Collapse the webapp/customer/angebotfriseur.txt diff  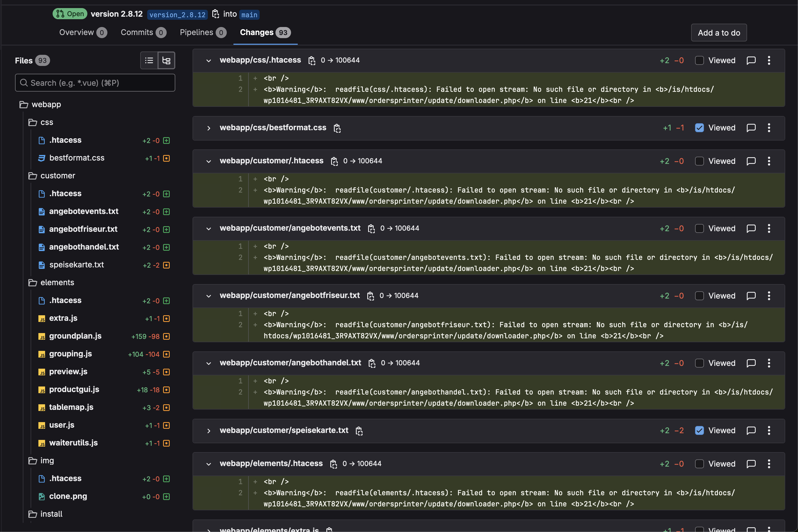209,296
